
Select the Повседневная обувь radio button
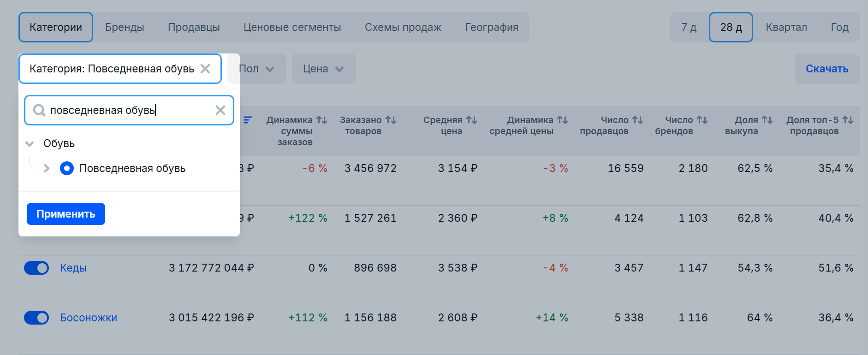[x=67, y=168]
